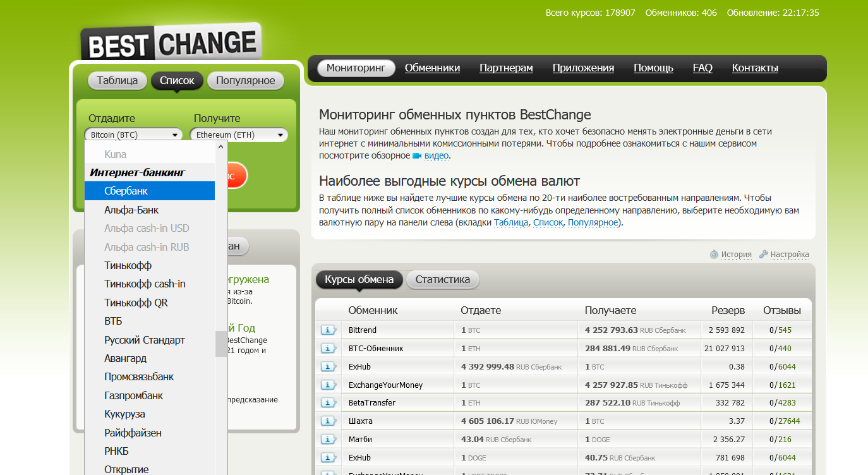
Task: Click the info icon beside Bittrend
Action: click(x=329, y=330)
